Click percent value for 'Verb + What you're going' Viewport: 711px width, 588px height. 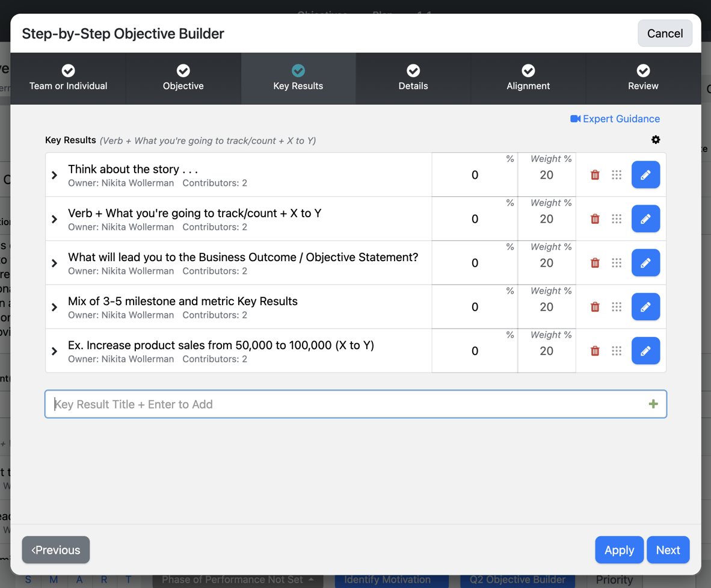475,219
